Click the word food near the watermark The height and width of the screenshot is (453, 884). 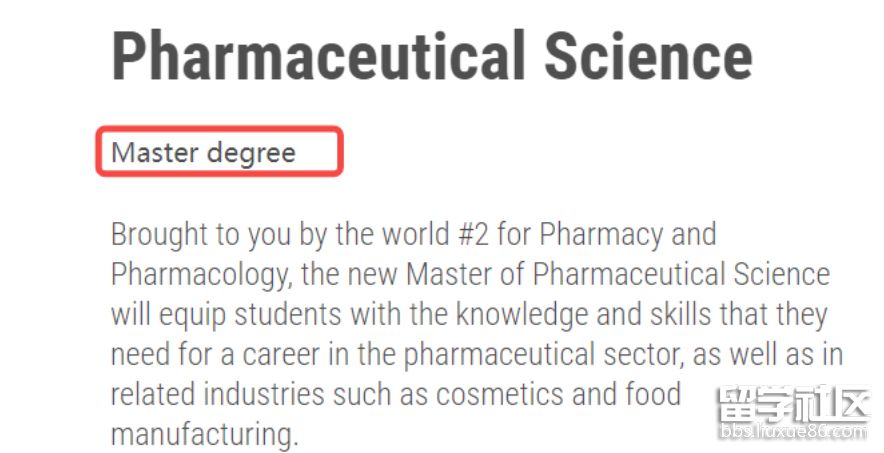(654, 394)
